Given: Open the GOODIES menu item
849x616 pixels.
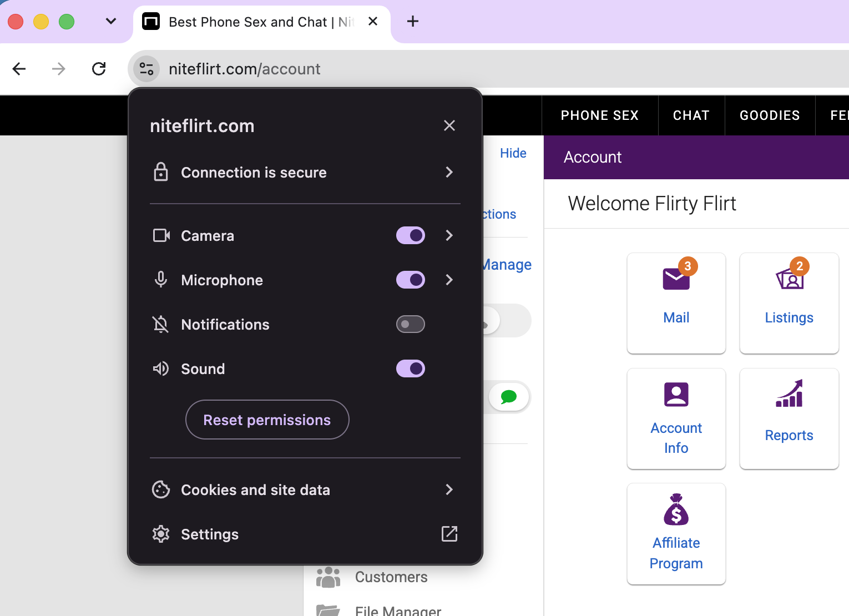Looking at the screenshot, I should point(770,115).
